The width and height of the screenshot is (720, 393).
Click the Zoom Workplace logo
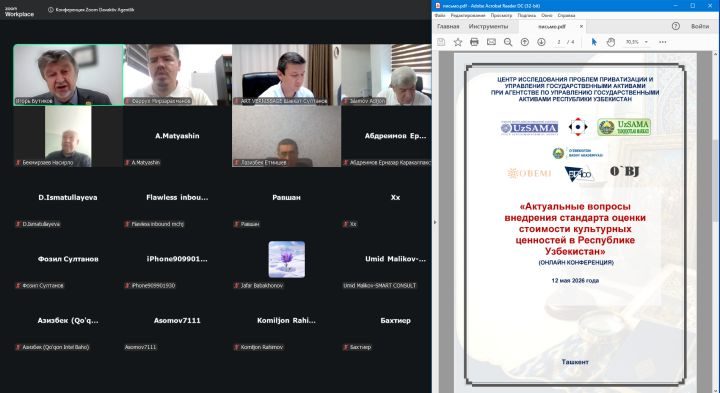tap(19, 12)
